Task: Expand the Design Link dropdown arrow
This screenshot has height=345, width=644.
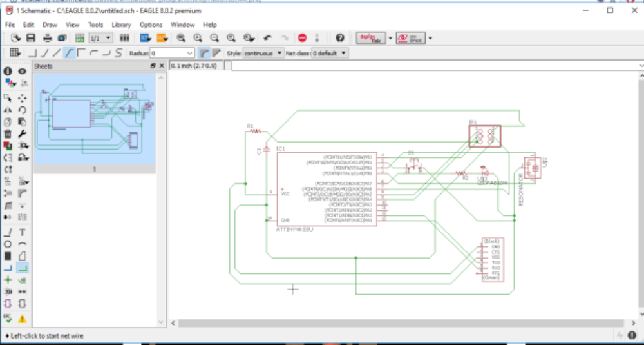Action: [x=390, y=38]
